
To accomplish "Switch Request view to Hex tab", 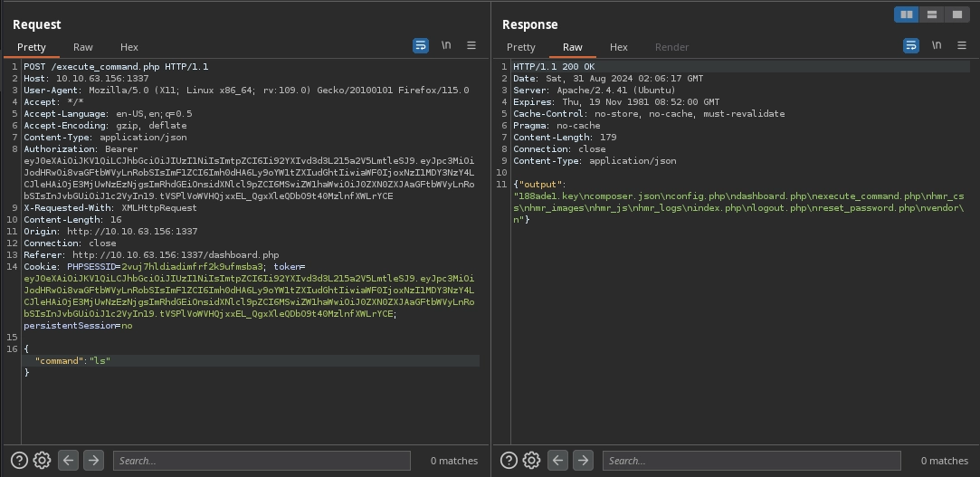I will 129,47.
